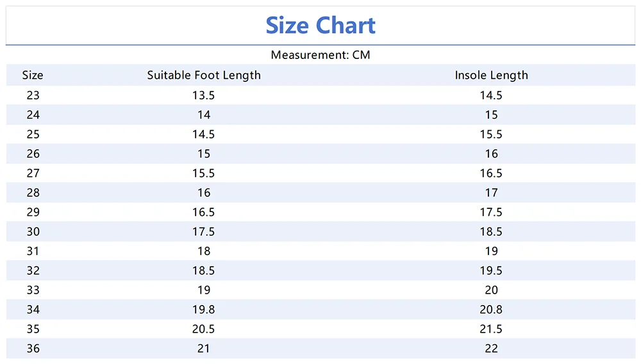Click insole length 22 for size 36
The height and width of the screenshot is (364, 641).
[491, 349]
